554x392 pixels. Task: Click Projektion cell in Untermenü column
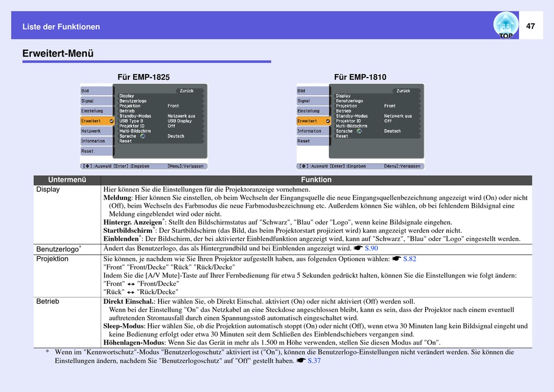(x=67, y=276)
